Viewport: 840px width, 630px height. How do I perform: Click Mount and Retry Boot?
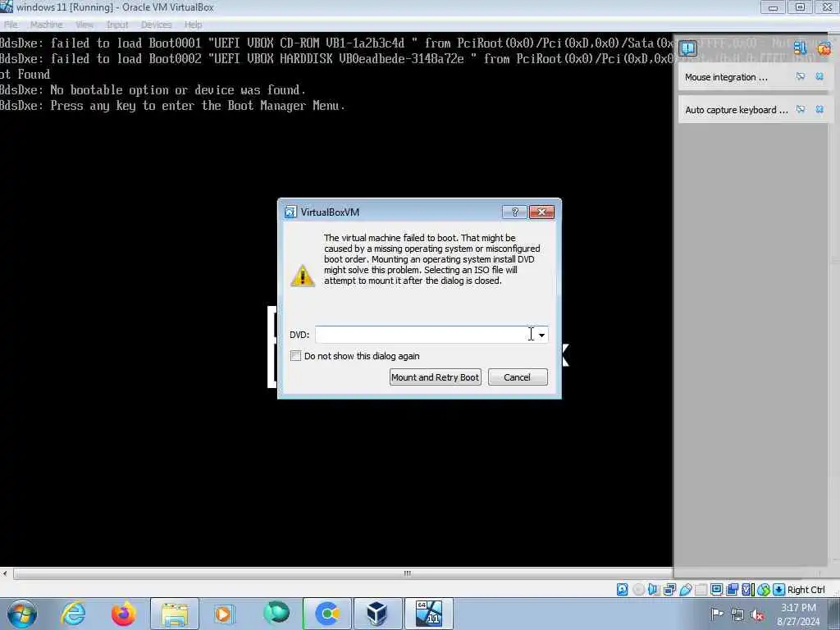pos(435,377)
